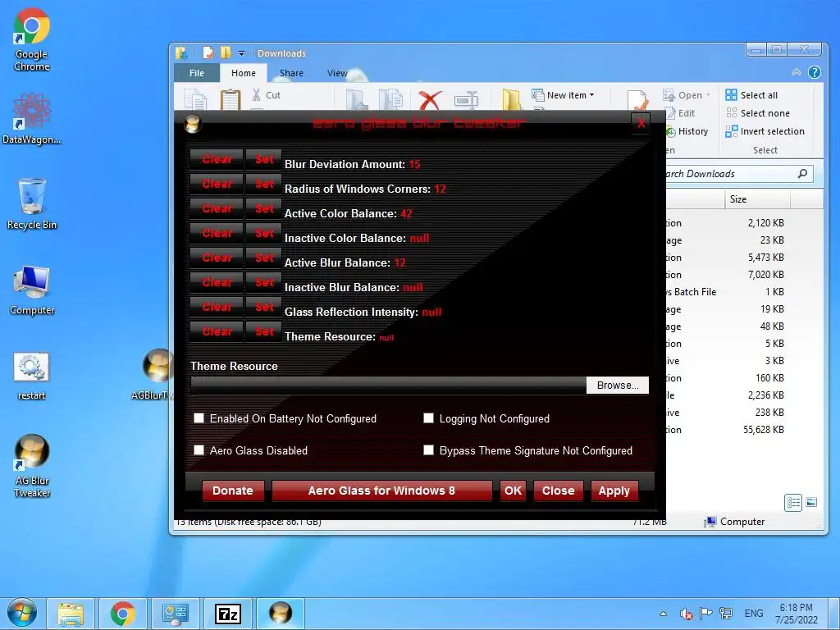
Task: Click the Donate button
Action: click(232, 491)
